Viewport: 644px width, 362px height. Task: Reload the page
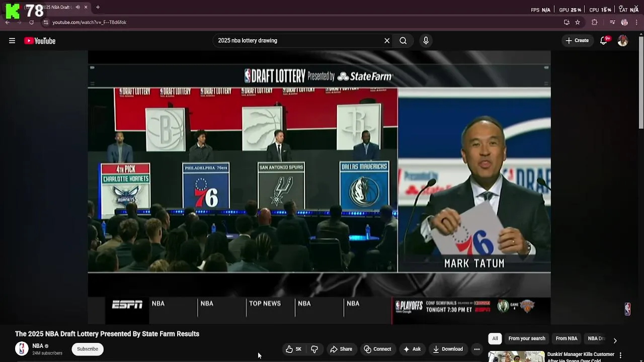31,22
